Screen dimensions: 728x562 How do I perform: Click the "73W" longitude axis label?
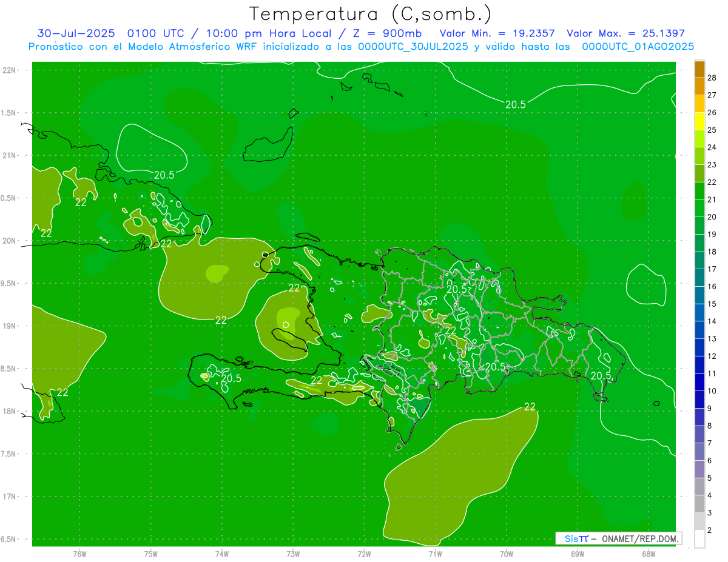tap(293, 554)
